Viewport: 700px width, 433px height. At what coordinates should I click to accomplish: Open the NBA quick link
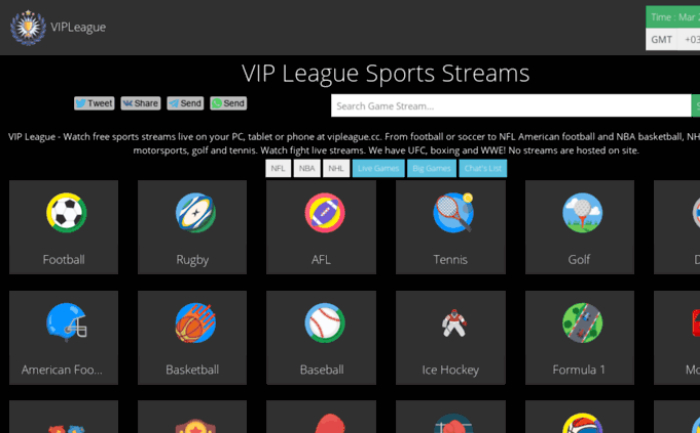[x=307, y=168]
